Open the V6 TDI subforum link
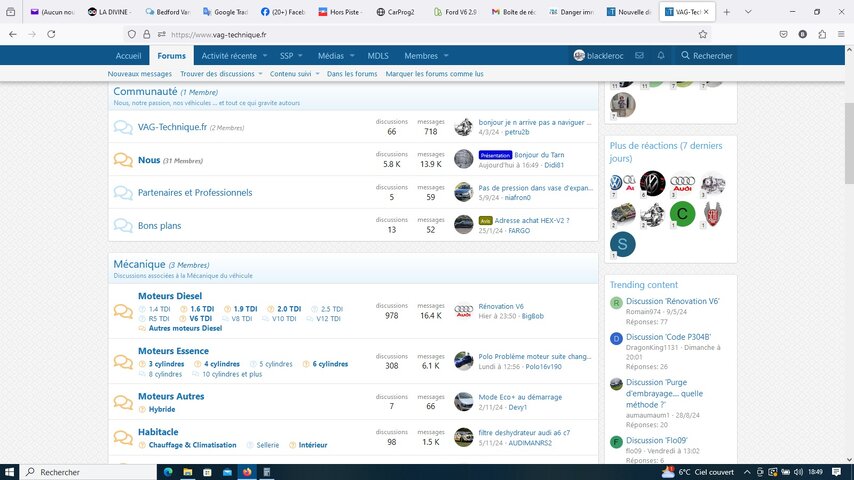 (x=200, y=319)
